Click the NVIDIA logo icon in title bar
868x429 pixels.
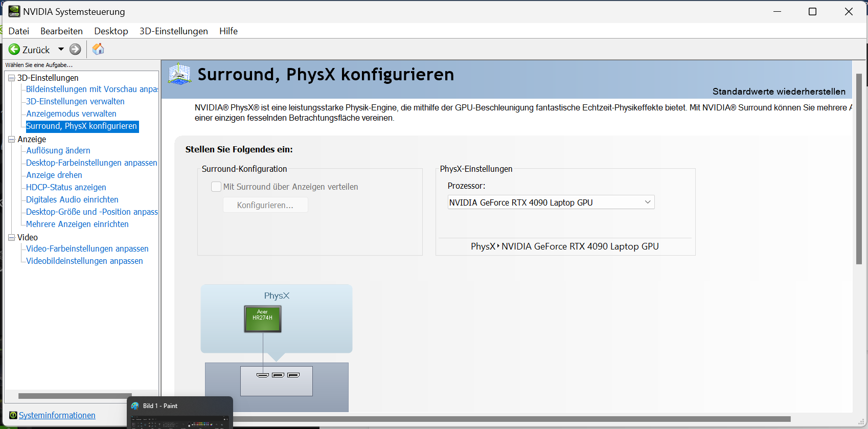[14, 11]
